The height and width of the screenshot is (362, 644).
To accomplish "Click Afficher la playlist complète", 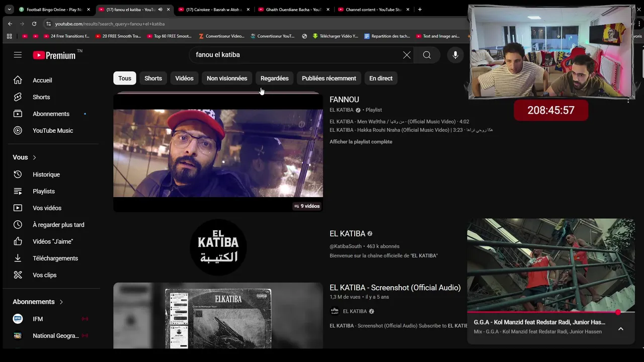I will coord(361,142).
